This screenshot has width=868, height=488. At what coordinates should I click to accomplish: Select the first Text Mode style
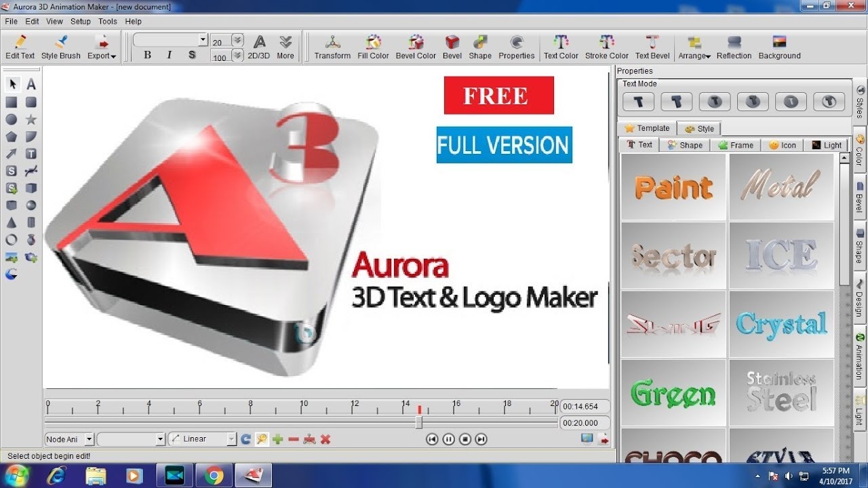[x=639, y=102]
